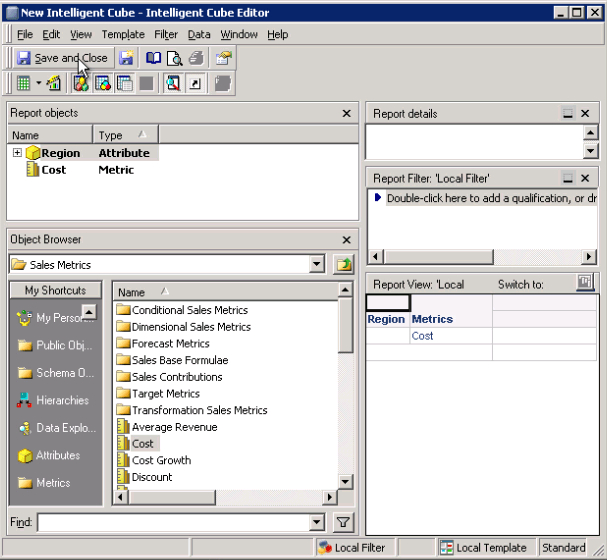The height and width of the screenshot is (560, 607).
Task: Close the Report objects panel
Action: (x=346, y=113)
